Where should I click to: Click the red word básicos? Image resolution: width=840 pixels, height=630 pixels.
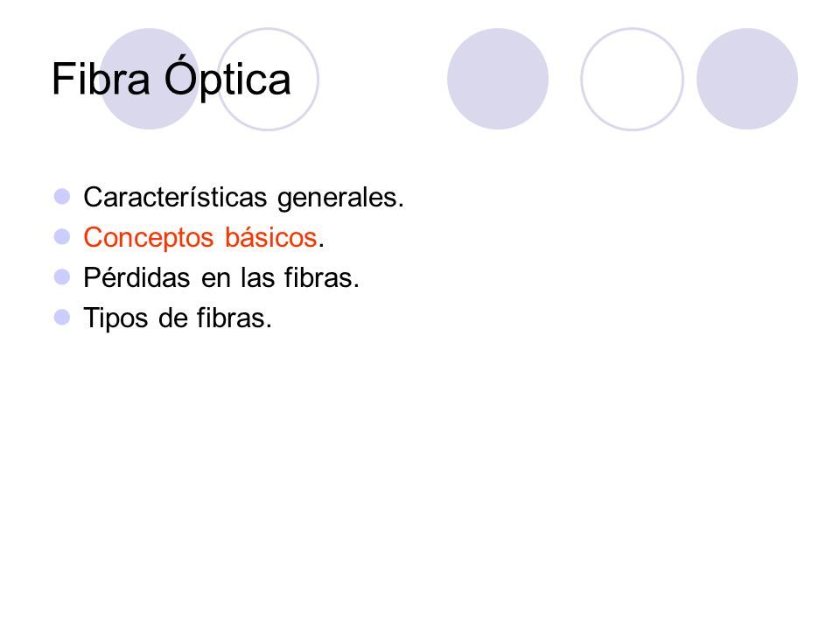(271, 237)
